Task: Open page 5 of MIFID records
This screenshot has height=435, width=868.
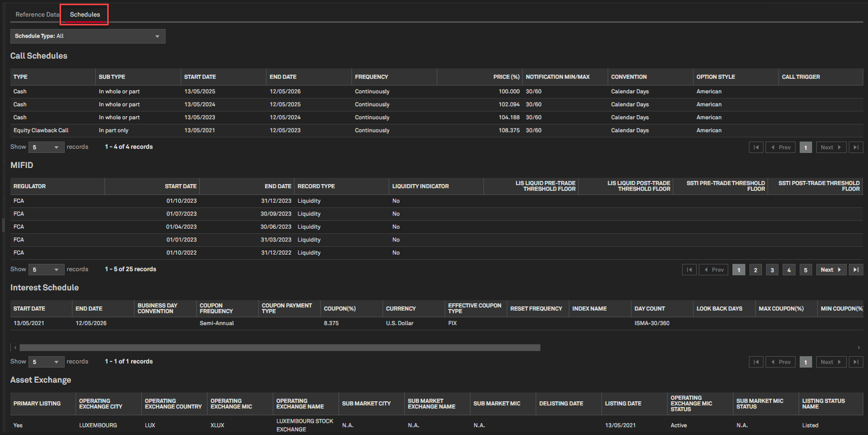Action: (805, 270)
